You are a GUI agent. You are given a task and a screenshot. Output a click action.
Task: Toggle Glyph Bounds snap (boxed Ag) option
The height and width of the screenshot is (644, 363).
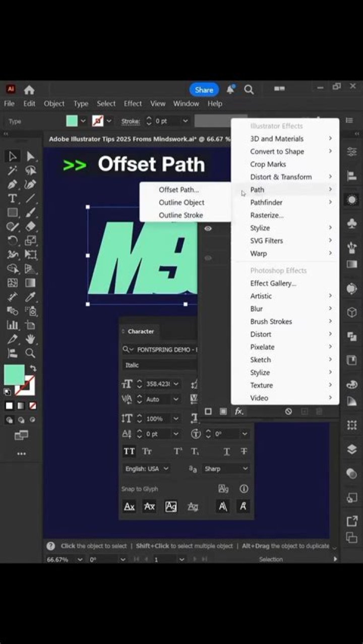171,506
